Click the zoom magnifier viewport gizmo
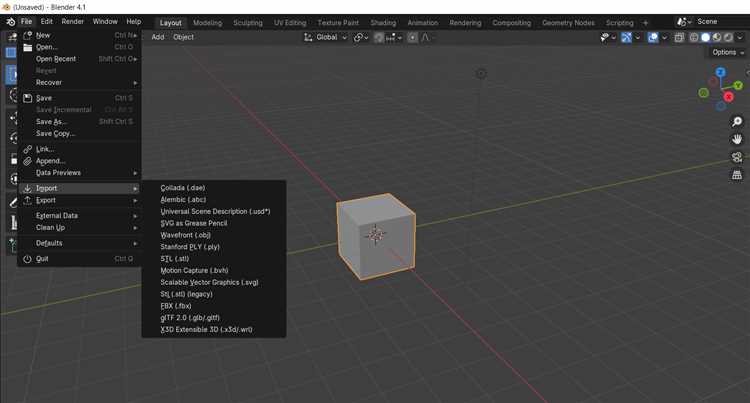 [x=737, y=122]
